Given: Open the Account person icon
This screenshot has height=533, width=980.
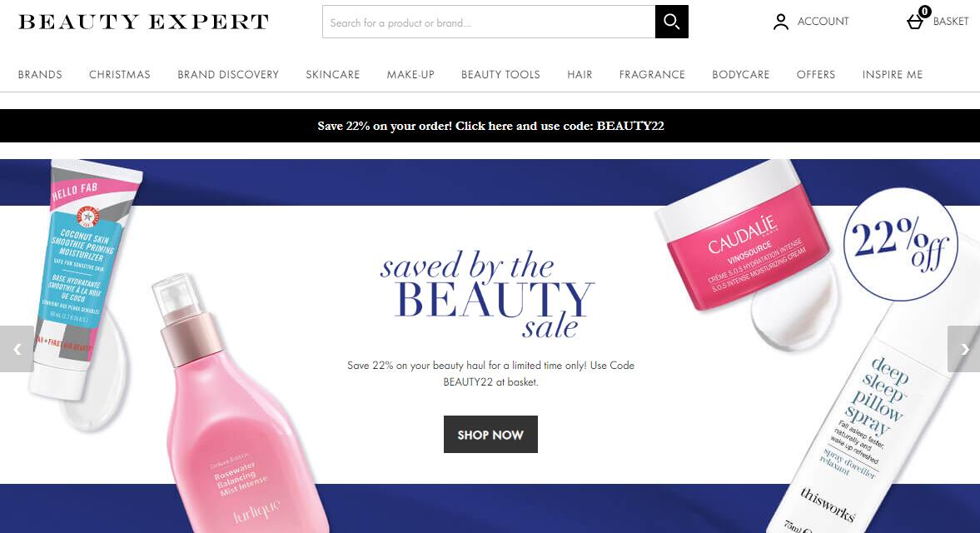Looking at the screenshot, I should coord(781,22).
